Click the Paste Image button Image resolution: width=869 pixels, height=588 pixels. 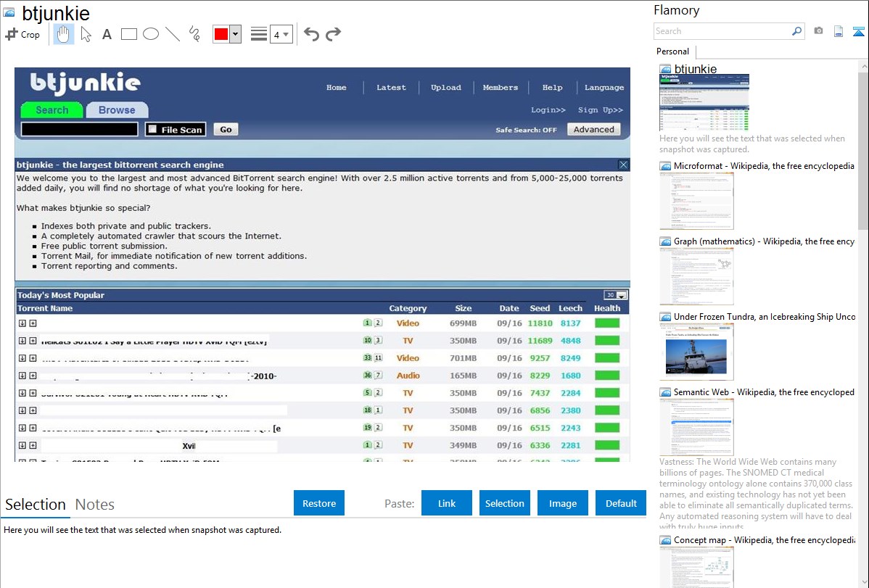[563, 503]
